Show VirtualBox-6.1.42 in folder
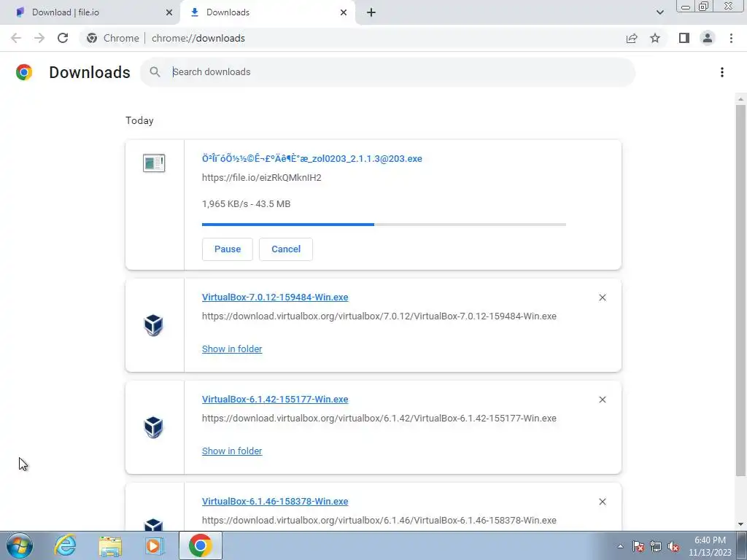Screen dimensions: 747x560 click(232, 451)
